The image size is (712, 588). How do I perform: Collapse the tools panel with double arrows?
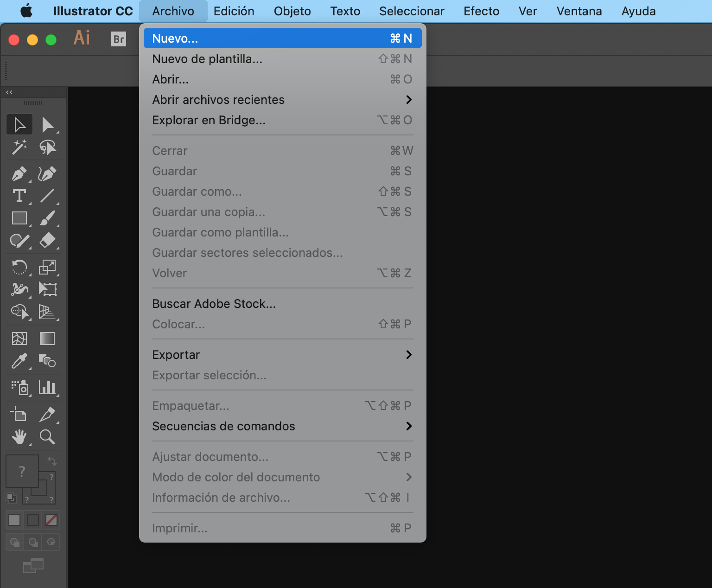tap(9, 92)
